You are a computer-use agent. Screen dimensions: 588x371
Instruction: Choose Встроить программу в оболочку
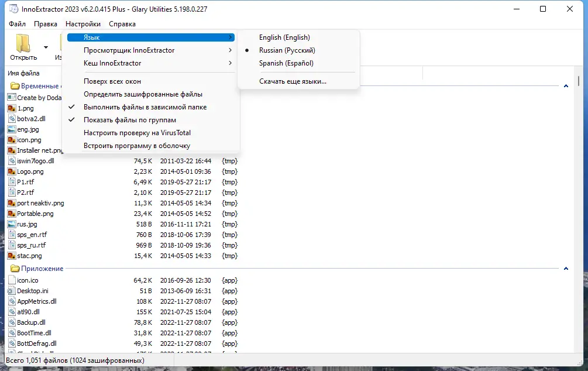[x=151, y=146]
